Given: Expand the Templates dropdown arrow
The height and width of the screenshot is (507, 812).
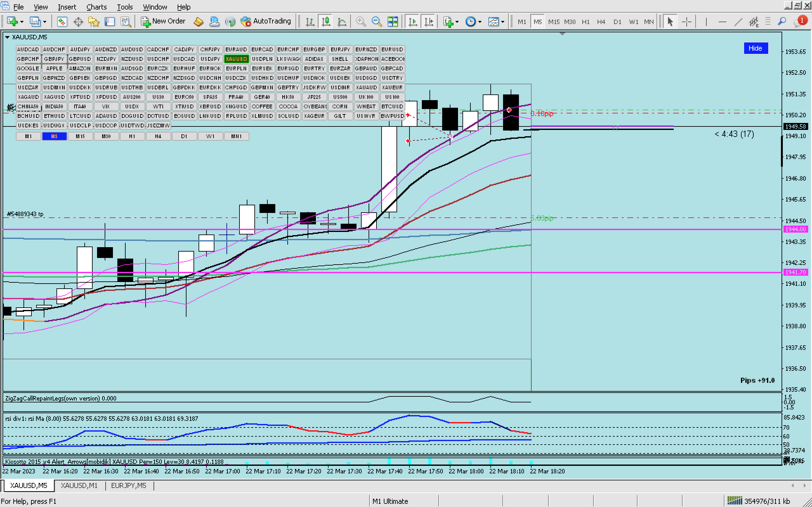Looking at the screenshot, I should (x=503, y=22).
